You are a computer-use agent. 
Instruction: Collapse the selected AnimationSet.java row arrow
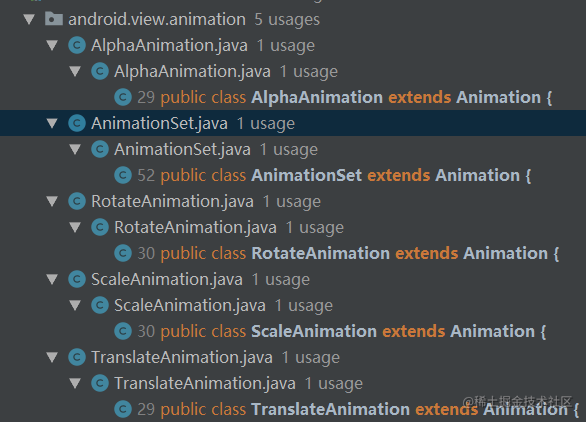[x=52, y=123]
